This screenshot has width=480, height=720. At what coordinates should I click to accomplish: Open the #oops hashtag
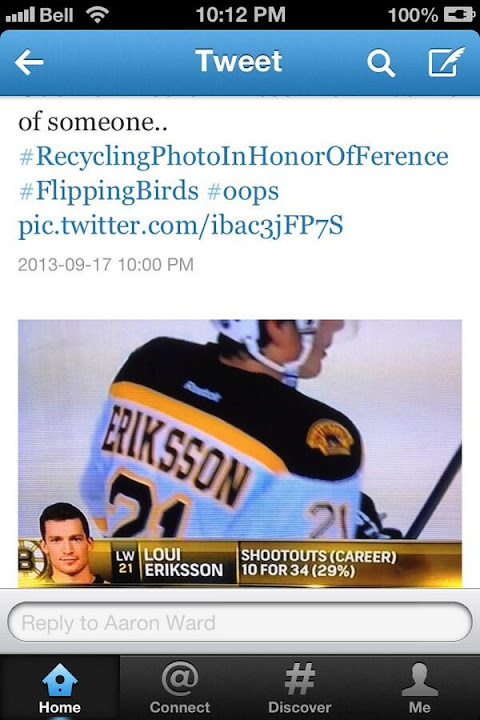pos(243,192)
